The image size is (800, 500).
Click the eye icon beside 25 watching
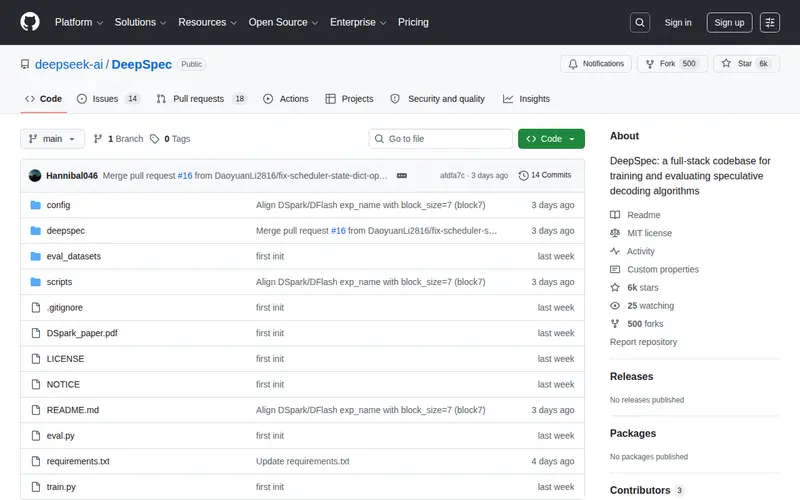tap(615, 306)
